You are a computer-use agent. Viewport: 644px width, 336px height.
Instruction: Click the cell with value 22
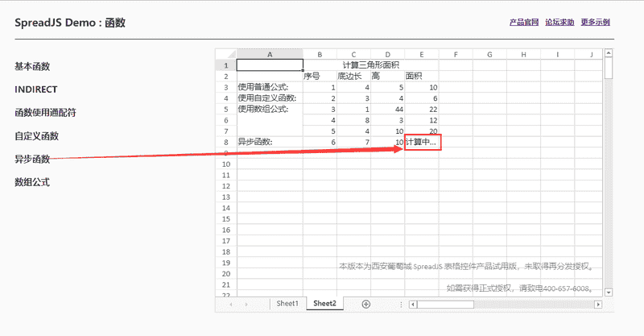[x=422, y=109]
